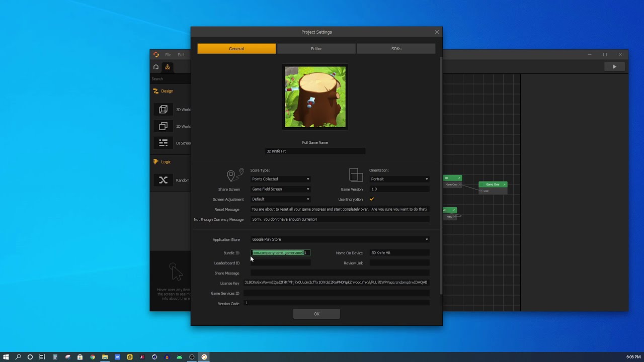Open the Edit menu
This screenshot has height=362, width=644.
pos(181,55)
